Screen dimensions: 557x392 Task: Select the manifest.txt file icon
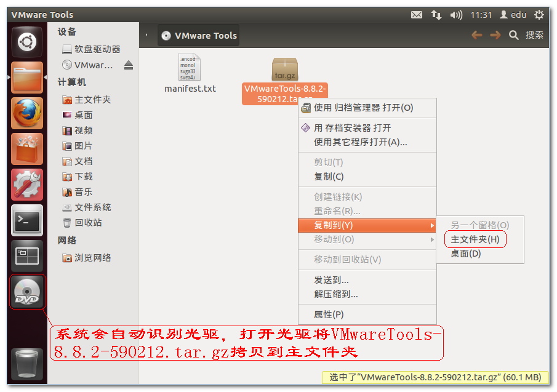(x=190, y=67)
